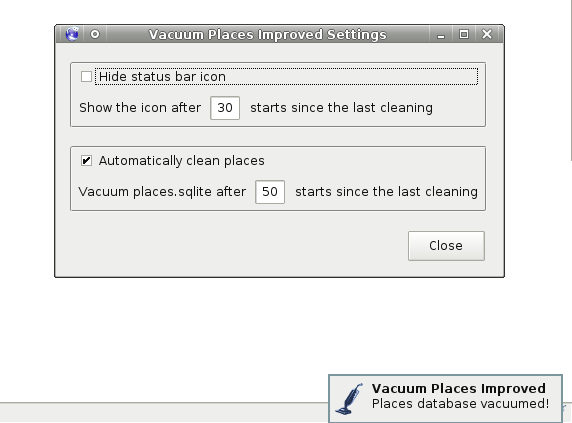
Task: Enable the Hide status bar icon checkbox
Action: (86, 77)
